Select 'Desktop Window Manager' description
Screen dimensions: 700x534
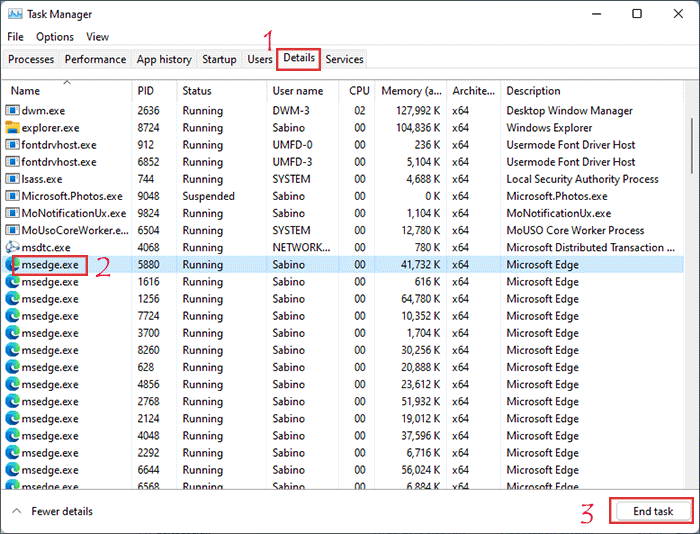tap(569, 110)
